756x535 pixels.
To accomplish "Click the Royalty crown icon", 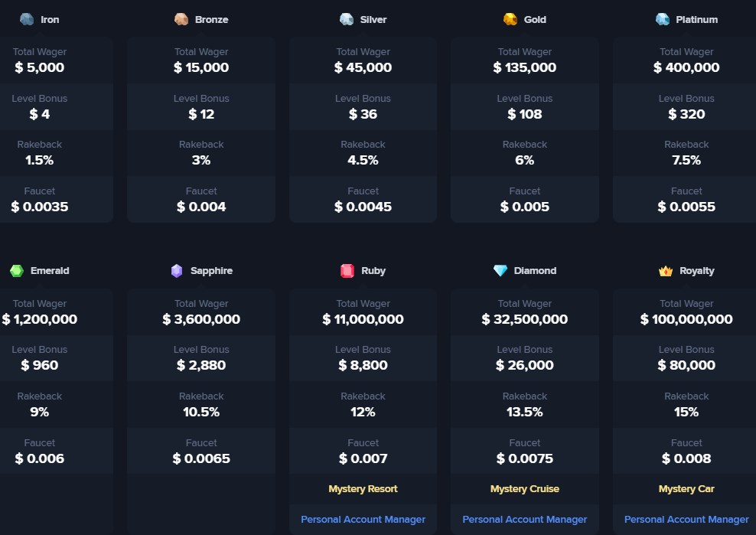I will pos(666,271).
